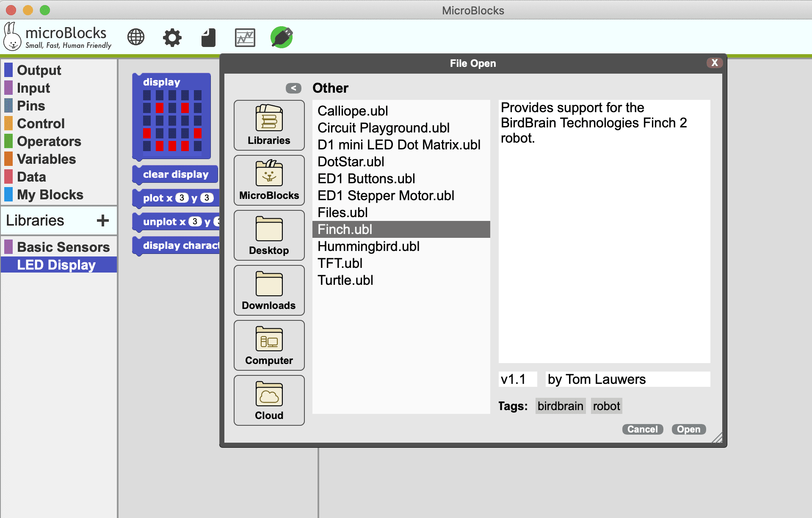The height and width of the screenshot is (518, 812).
Task: Click the file document icon
Action: pos(208,38)
